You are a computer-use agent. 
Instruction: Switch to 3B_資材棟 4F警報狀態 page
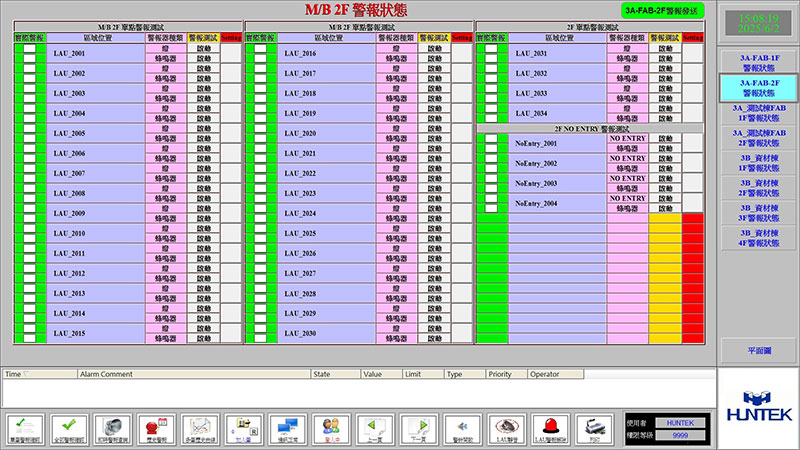click(760, 238)
